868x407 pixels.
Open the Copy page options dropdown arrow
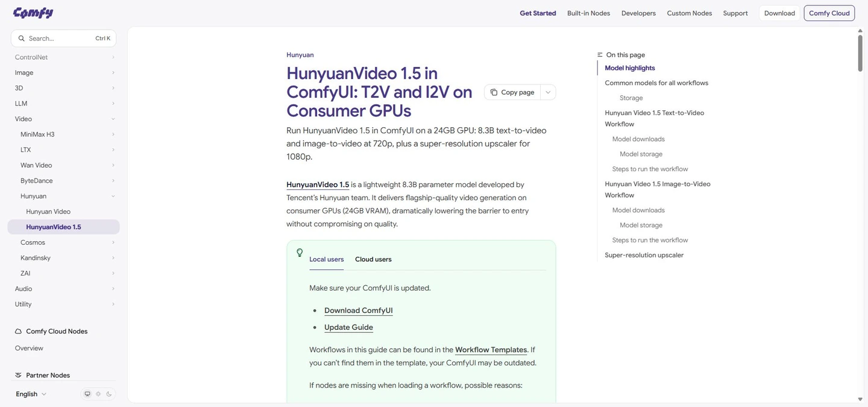[x=548, y=92]
